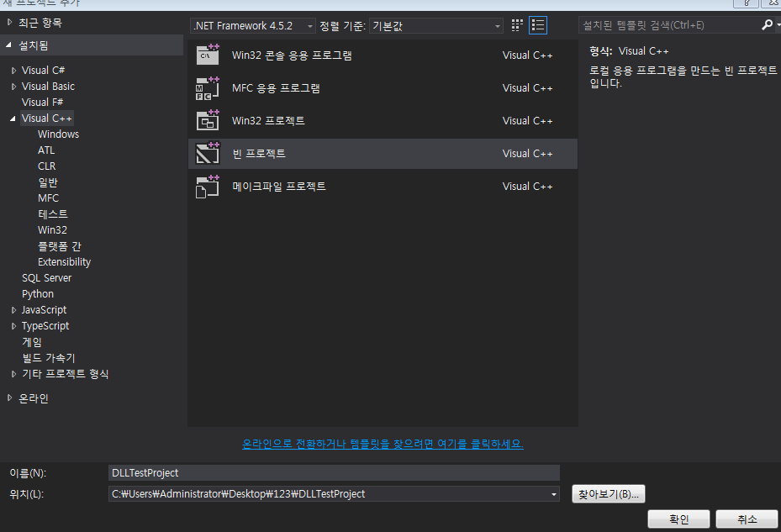Screen dimensions: 781x532
Task: Click the Win32 console application template icon
Action: click(x=208, y=55)
